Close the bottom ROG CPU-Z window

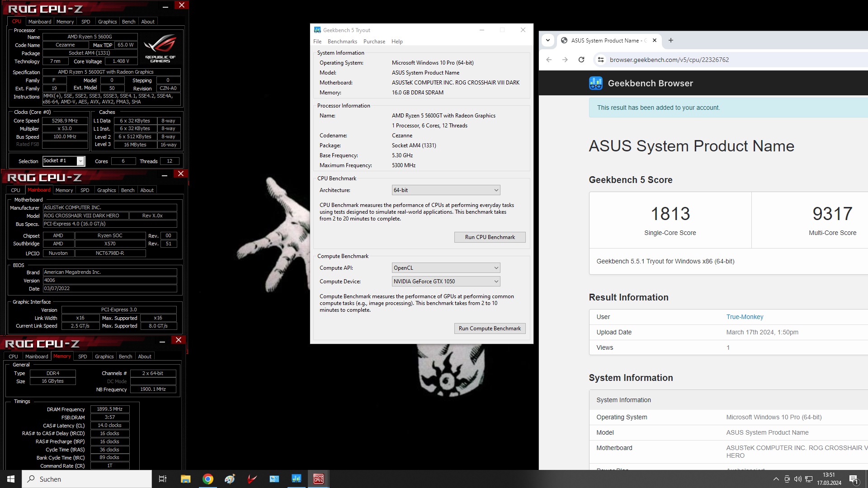click(179, 340)
